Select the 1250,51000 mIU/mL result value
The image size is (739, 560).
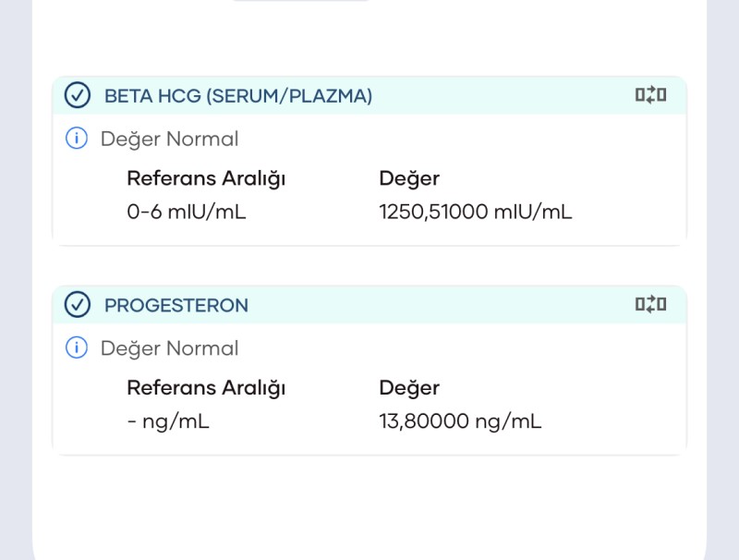click(476, 213)
